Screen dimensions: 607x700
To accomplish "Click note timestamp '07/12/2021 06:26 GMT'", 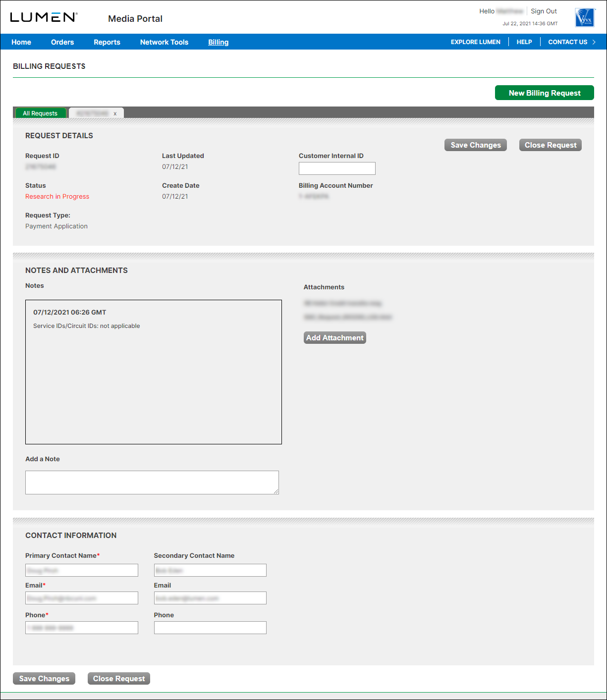I will tap(70, 313).
